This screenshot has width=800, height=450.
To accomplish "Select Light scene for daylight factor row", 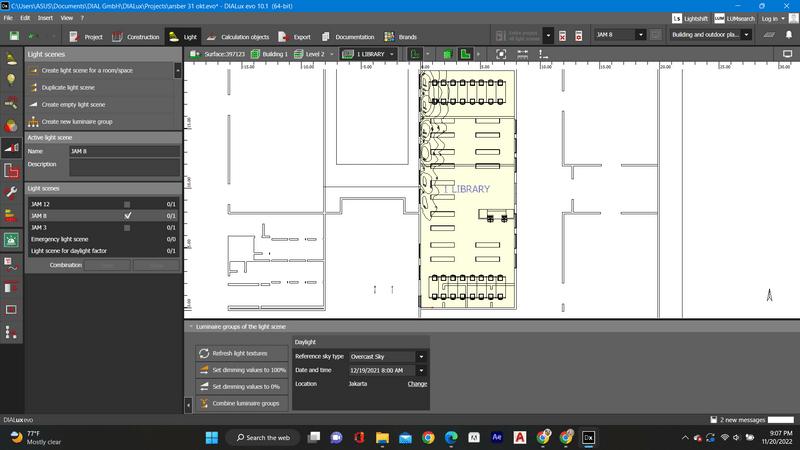I will tap(103, 251).
